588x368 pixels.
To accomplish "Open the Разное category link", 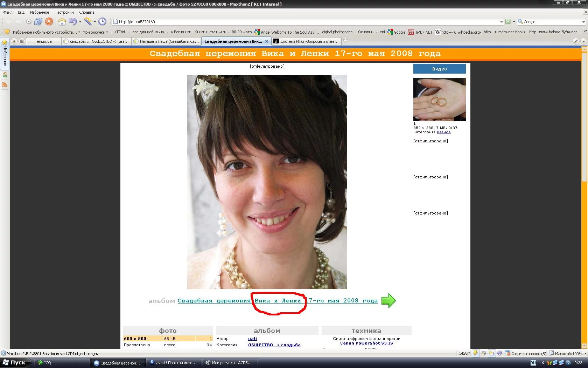I will pos(444,132).
